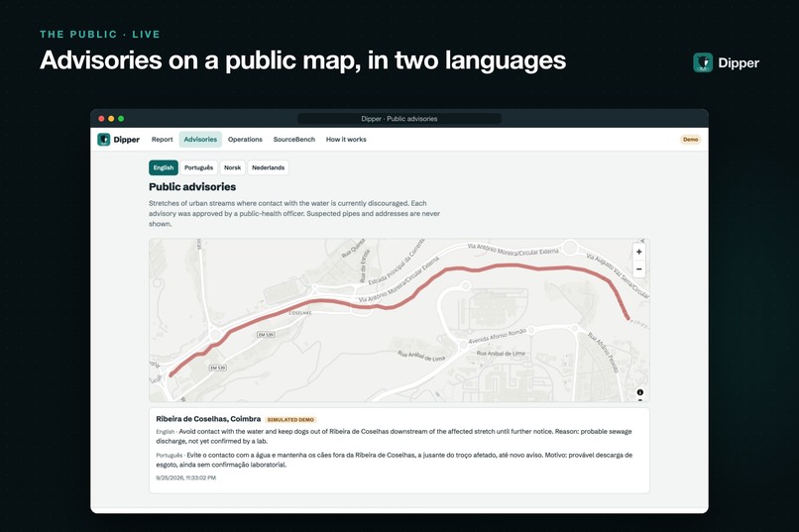Viewport: 799px width, 532px height.
Task: Click the Demo badge
Action: point(691,140)
